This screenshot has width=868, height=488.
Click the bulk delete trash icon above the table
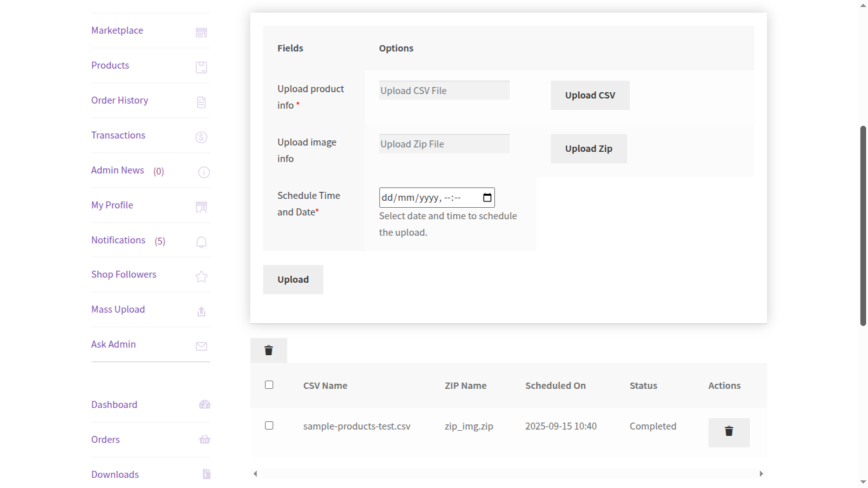[268, 350]
